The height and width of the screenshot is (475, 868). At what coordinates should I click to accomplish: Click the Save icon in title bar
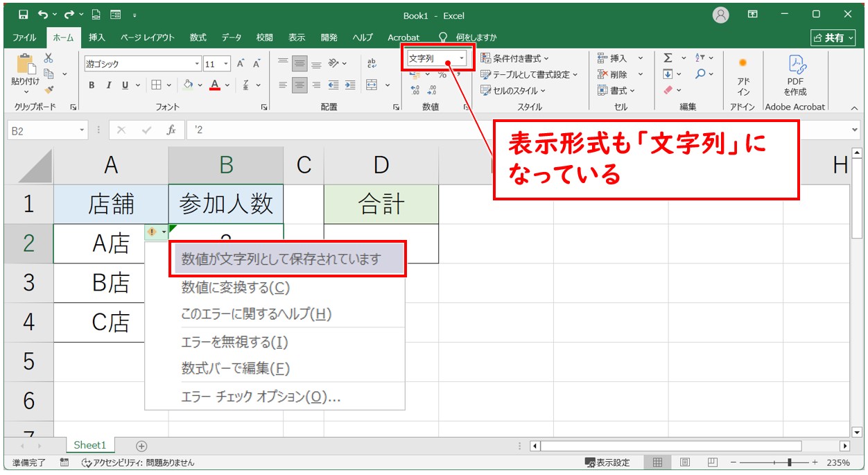pyautogui.click(x=24, y=15)
